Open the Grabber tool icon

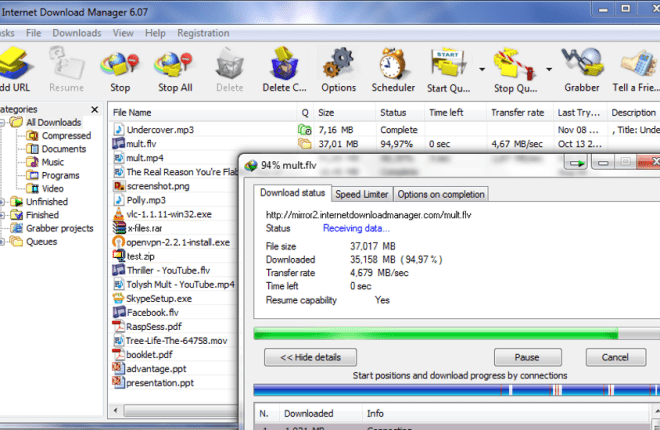(582, 63)
